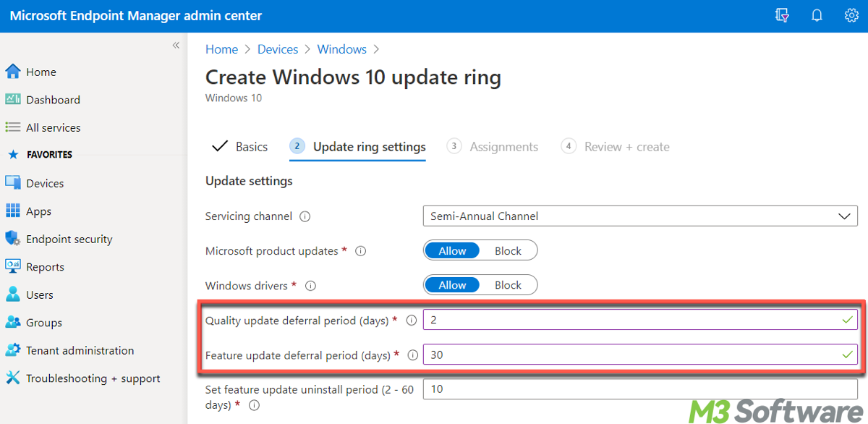
Task: Open the notifications bell
Action: tap(817, 15)
